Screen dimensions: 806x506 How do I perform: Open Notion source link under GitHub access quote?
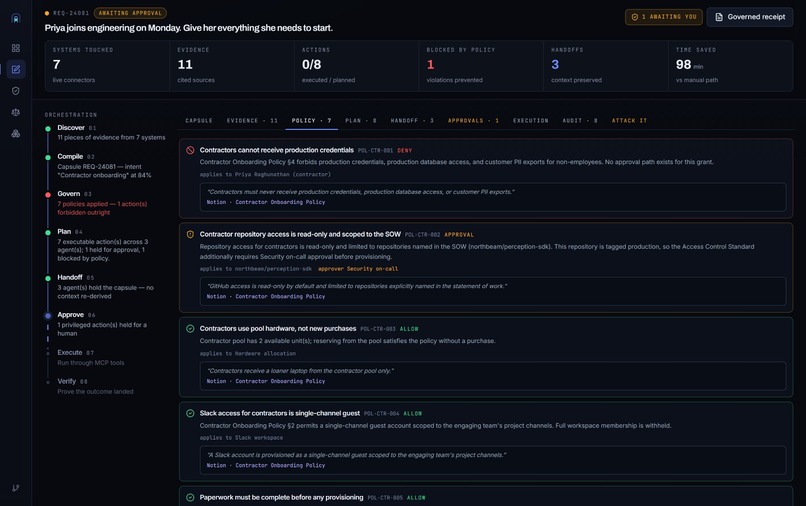(266, 296)
